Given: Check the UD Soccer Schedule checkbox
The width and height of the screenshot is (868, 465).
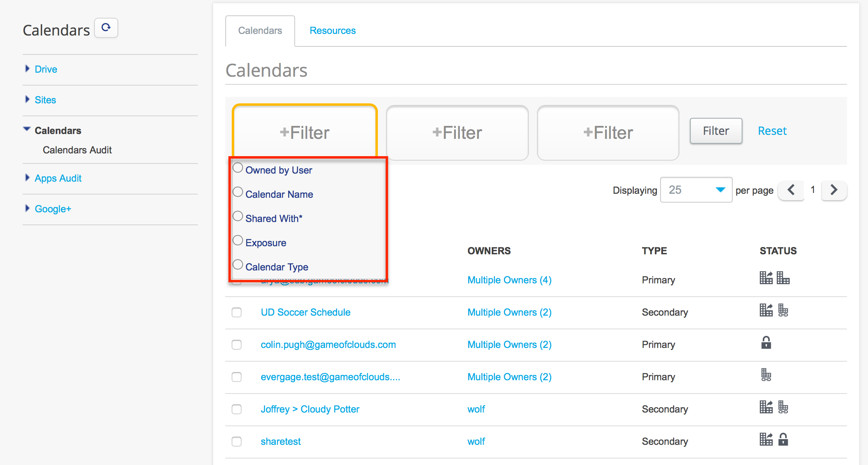Looking at the screenshot, I should (237, 312).
